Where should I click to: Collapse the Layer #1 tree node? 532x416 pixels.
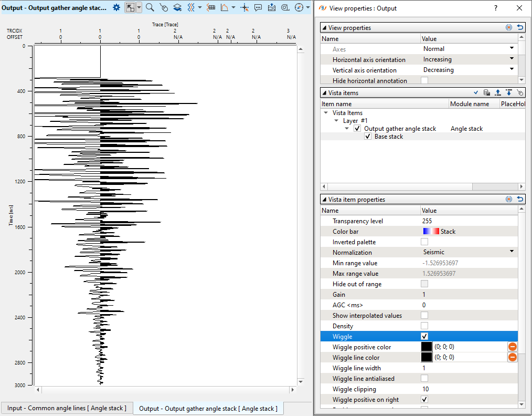337,121
